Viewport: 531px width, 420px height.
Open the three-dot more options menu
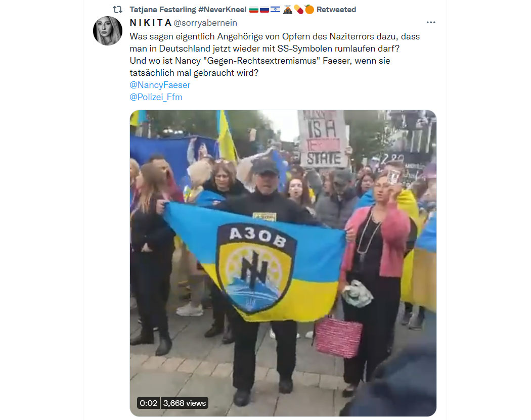pyautogui.click(x=431, y=22)
